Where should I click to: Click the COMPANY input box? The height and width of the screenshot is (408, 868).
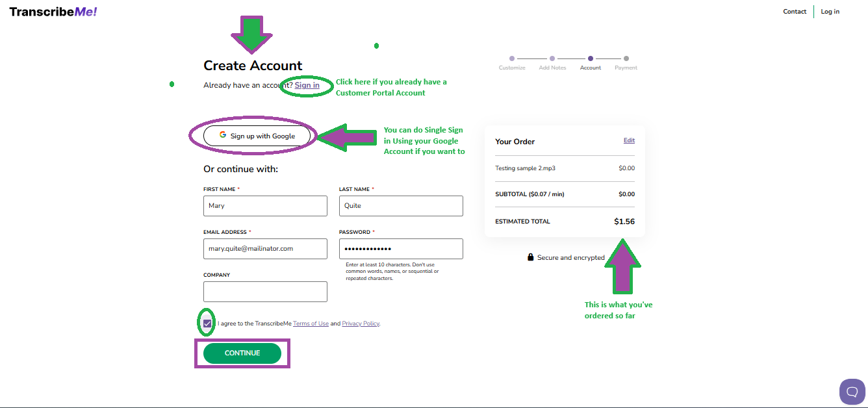click(x=265, y=292)
